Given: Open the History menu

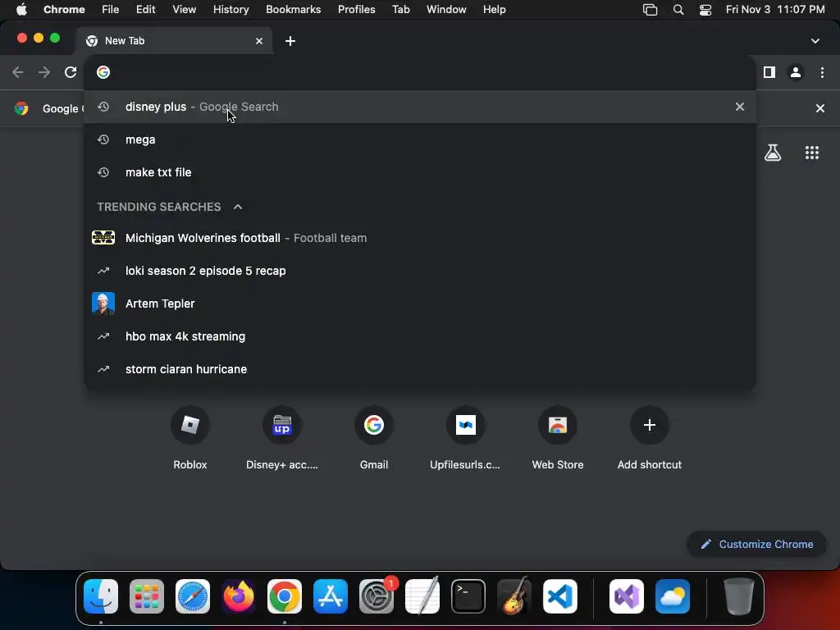Looking at the screenshot, I should click(231, 10).
